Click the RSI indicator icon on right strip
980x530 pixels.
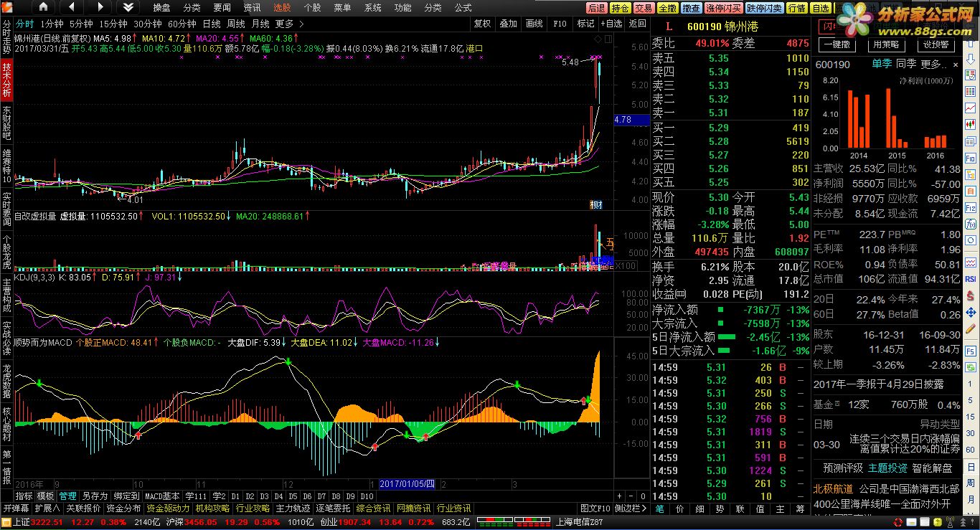[x=970, y=278]
